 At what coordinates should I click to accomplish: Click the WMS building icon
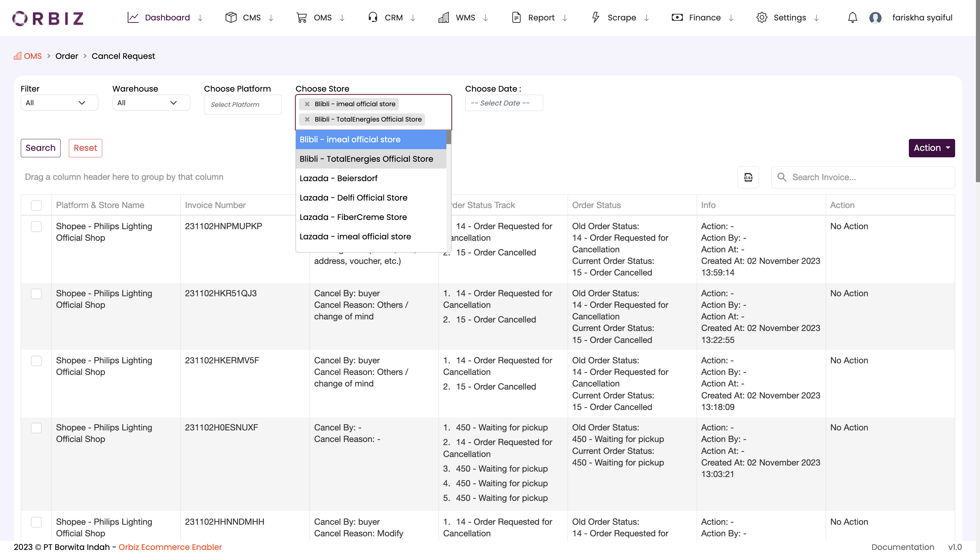pos(444,17)
